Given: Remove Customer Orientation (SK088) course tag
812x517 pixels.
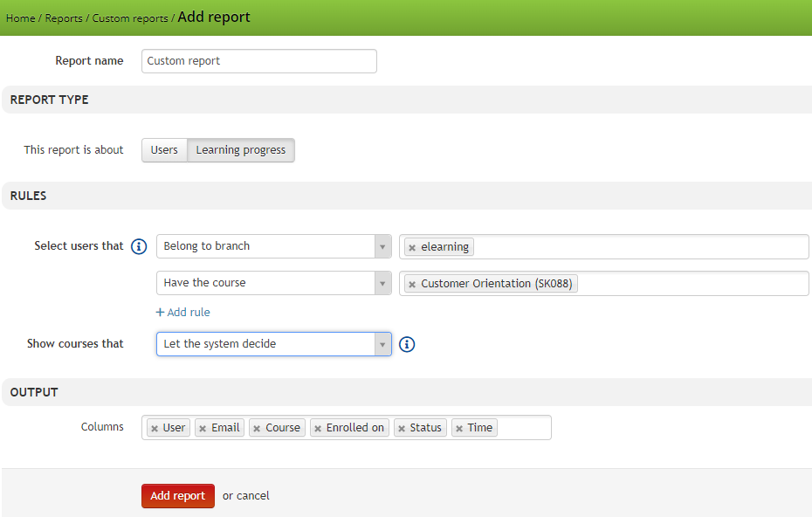Looking at the screenshot, I should (x=412, y=285).
